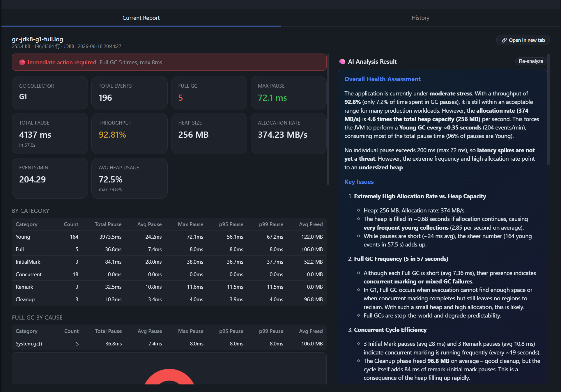The image size is (561, 392).
Task: Open the History tab
Action: tap(420, 18)
